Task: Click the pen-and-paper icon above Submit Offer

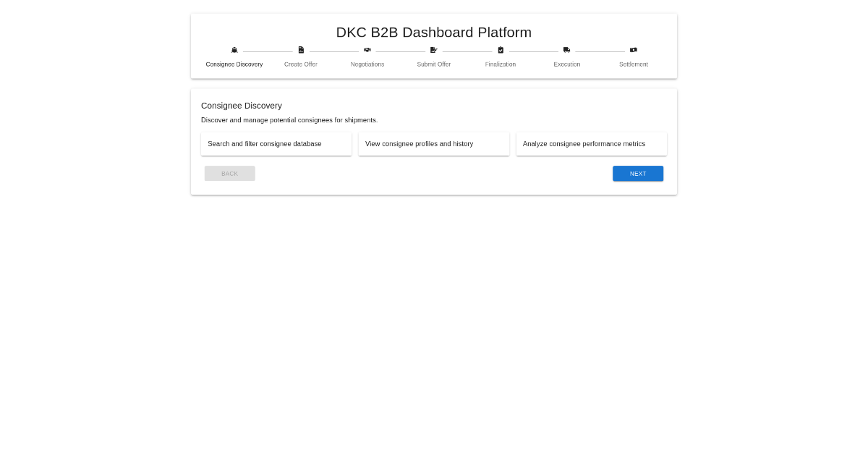Action: click(434, 50)
